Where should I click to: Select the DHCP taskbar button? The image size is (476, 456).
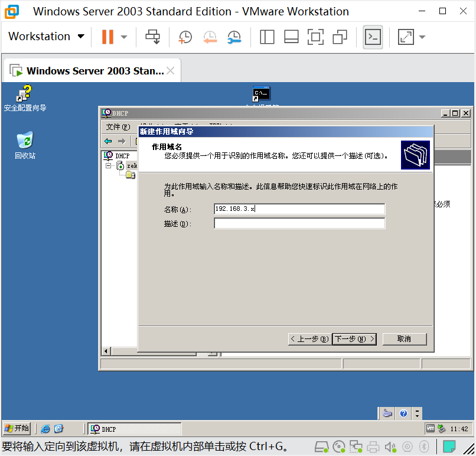[x=135, y=429]
